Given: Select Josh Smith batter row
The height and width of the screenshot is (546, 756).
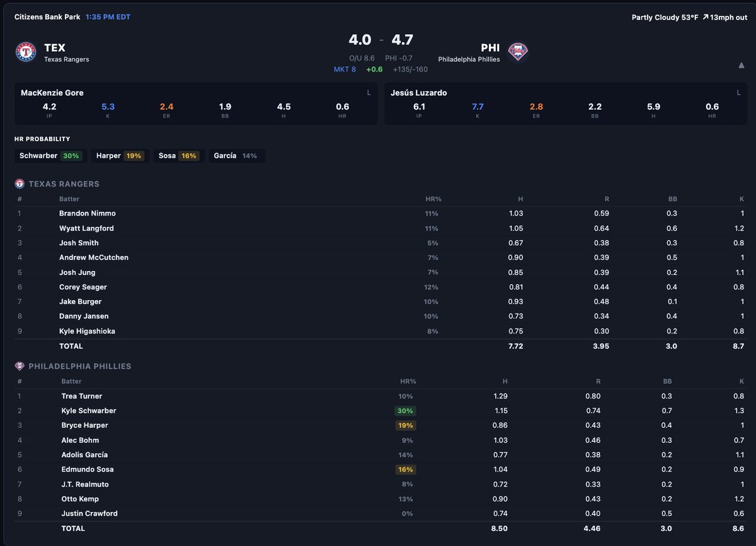Looking at the screenshot, I should (381, 243).
